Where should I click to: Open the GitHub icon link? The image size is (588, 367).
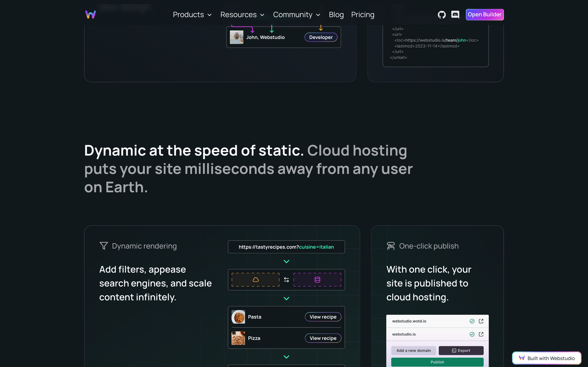point(441,14)
